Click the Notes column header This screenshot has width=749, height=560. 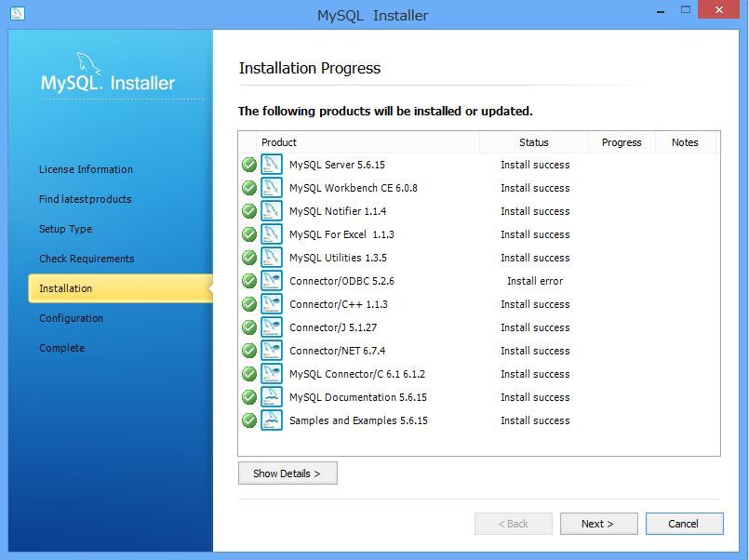[x=685, y=142]
